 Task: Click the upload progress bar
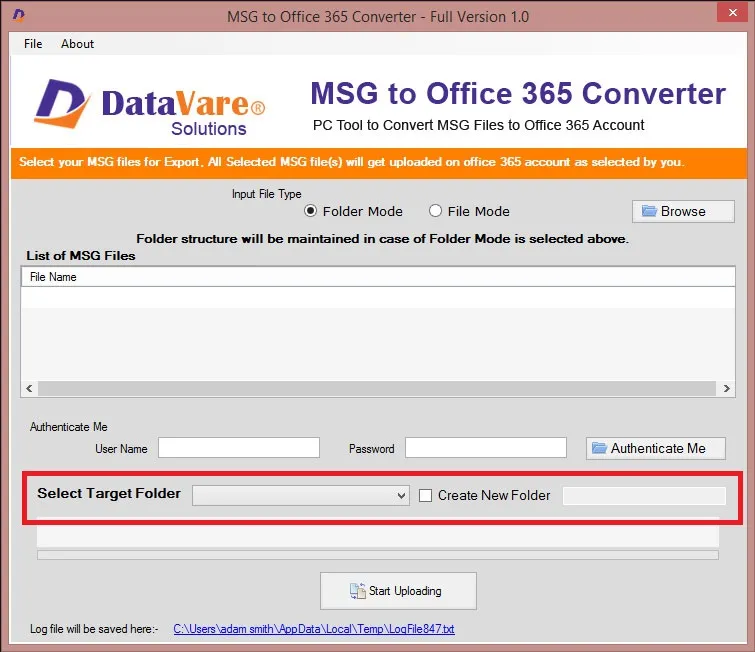pyautogui.click(x=378, y=555)
